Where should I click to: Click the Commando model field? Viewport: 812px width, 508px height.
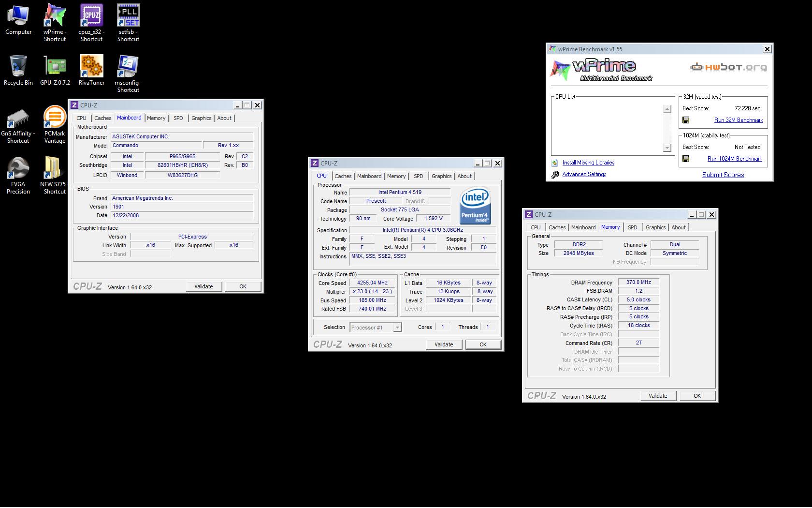(156, 146)
